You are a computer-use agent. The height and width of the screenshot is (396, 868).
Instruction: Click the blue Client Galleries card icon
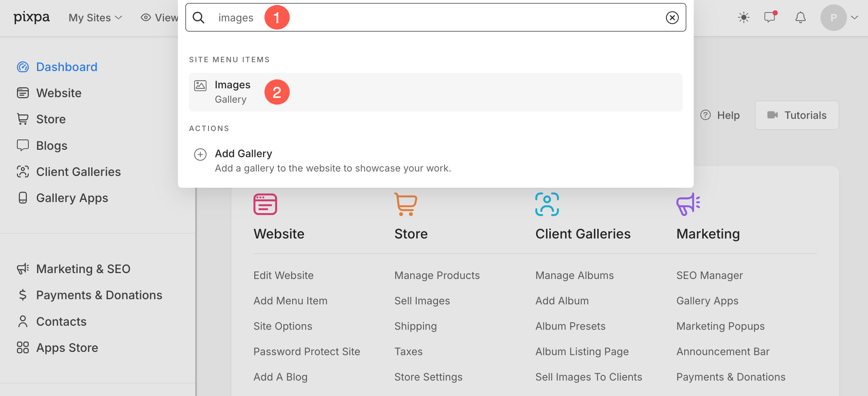547,204
